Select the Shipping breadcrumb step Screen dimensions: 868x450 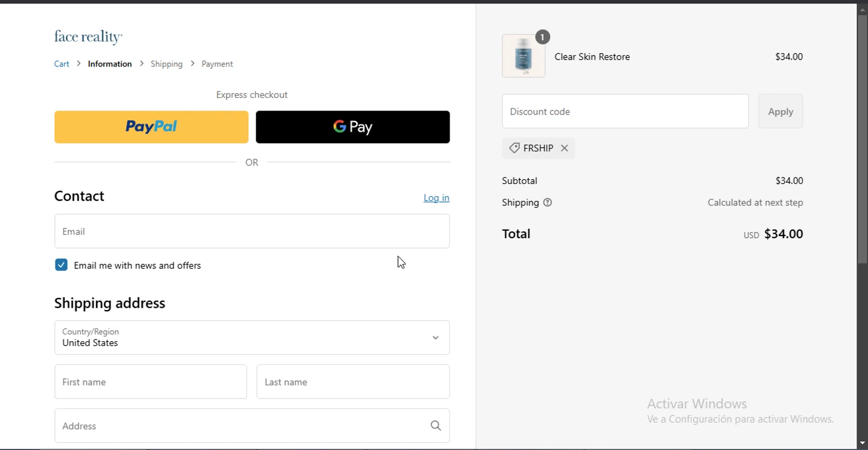(167, 64)
